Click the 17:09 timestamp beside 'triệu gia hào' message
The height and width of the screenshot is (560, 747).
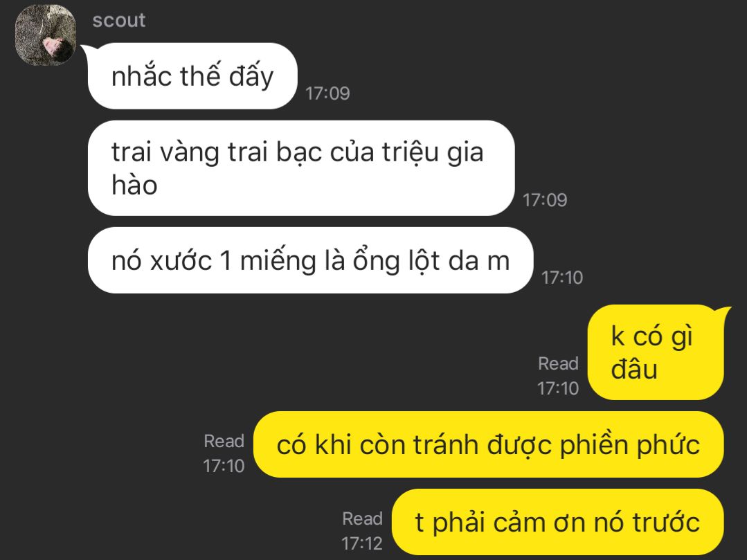click(x=545, y=200)
